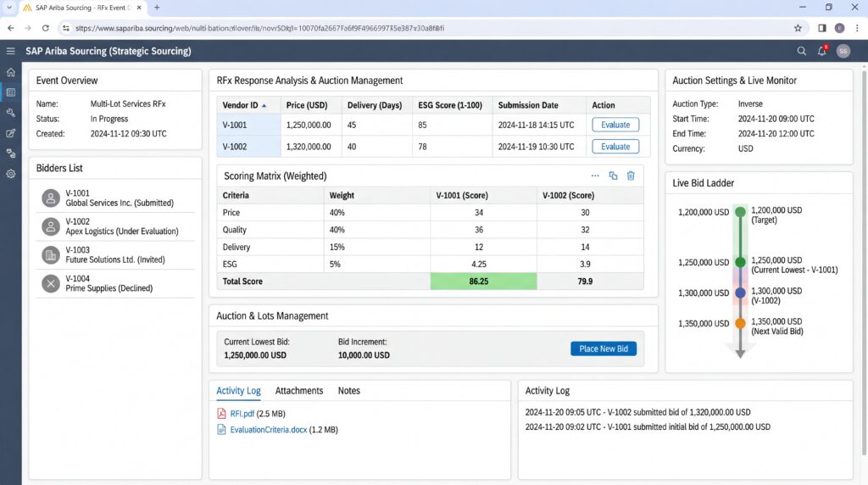Image resolution: width=868 pixels, height=485 pixels.
Task: Switch to the Notes tab
Action: tap(348, 391)
